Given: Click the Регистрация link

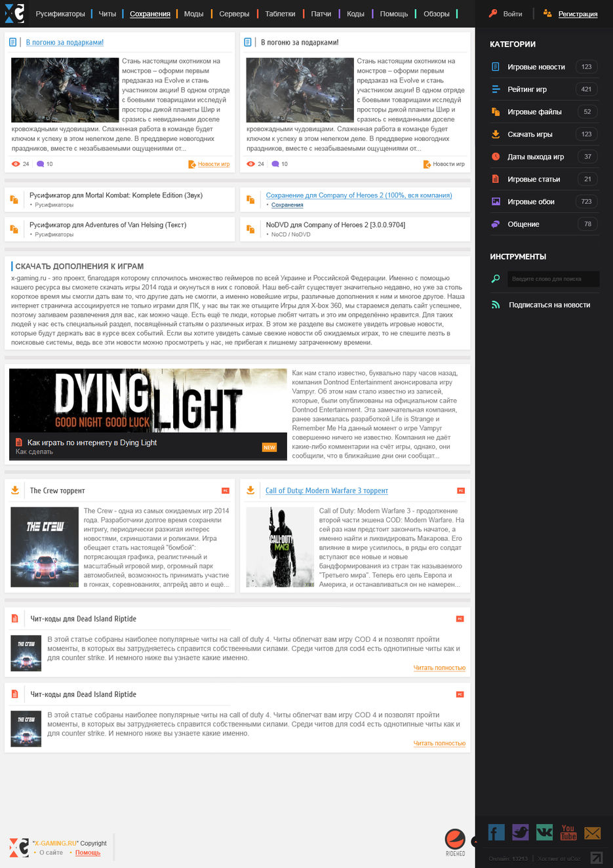Looking at the screenshot, I should pyautogui.click(x=578, y=14).
